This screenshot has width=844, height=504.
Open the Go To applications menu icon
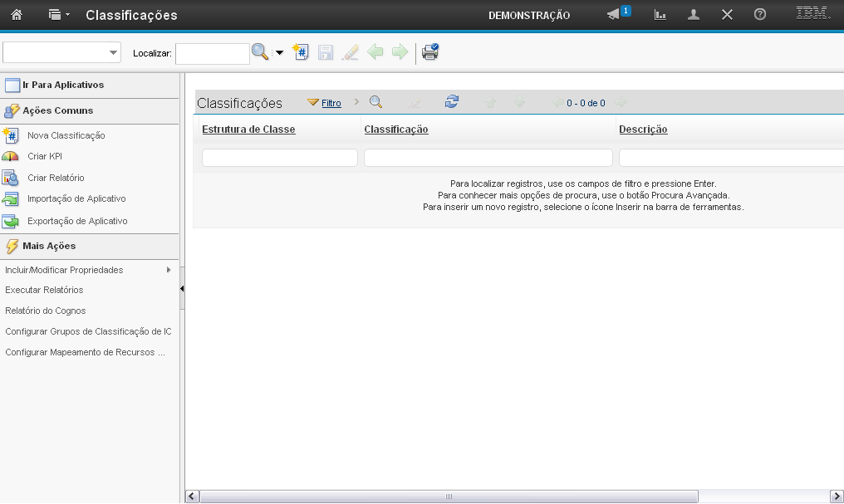coord(58,15)
